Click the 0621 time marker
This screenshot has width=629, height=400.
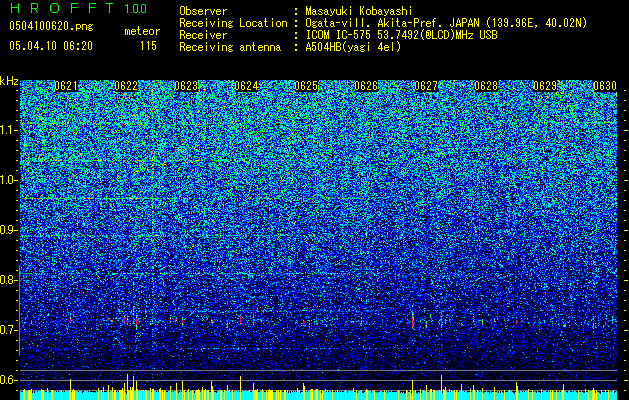pos(66,86)
